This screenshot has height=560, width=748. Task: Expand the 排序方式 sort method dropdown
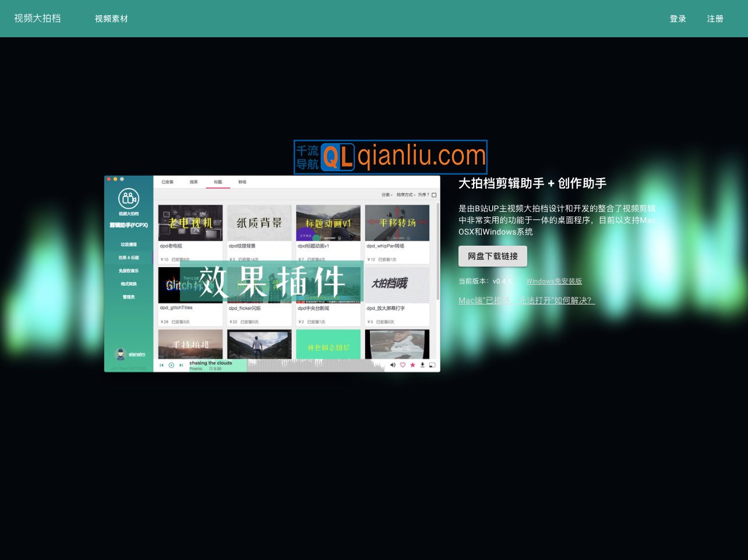coord(405,195)
